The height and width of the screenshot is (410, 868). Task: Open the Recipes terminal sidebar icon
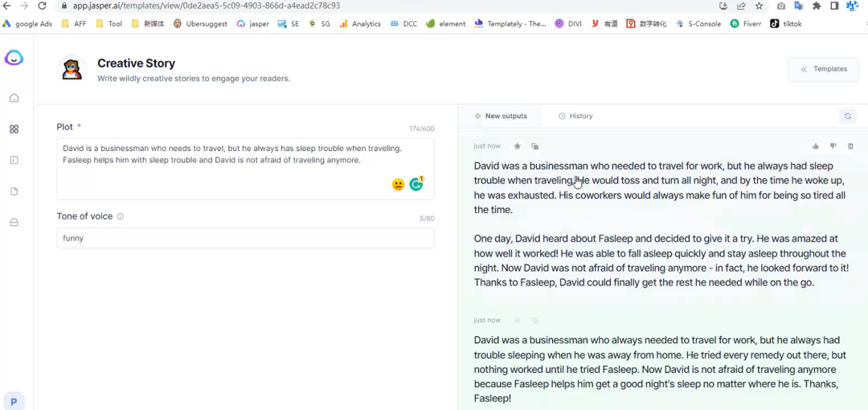[14, 160]
